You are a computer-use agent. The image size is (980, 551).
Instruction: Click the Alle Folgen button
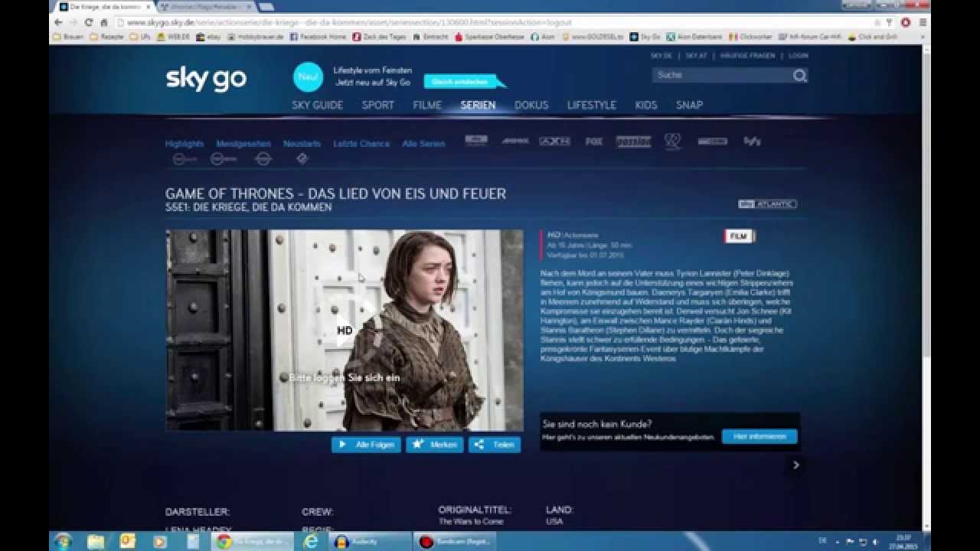[x=366, y=445]
